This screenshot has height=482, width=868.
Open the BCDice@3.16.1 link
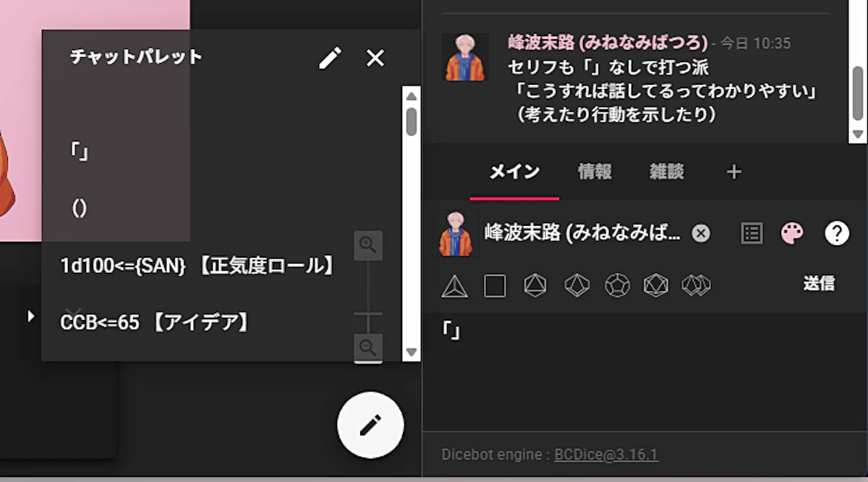(x=605, y=454)
